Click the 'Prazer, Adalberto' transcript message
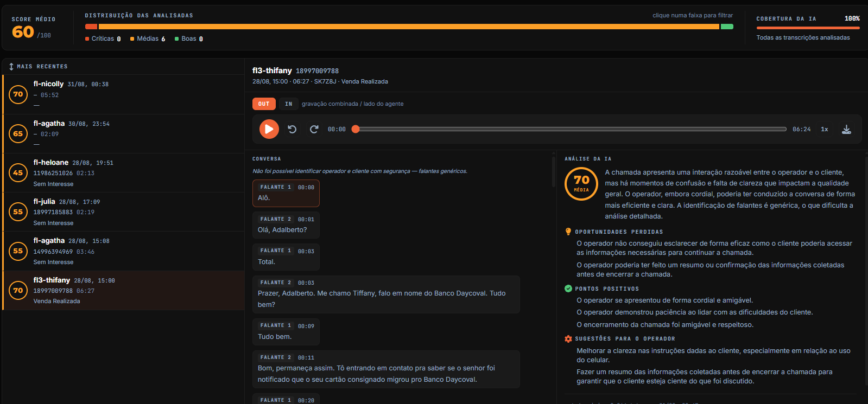Screen dimensions: 868x404 click(x=386, y=294)
